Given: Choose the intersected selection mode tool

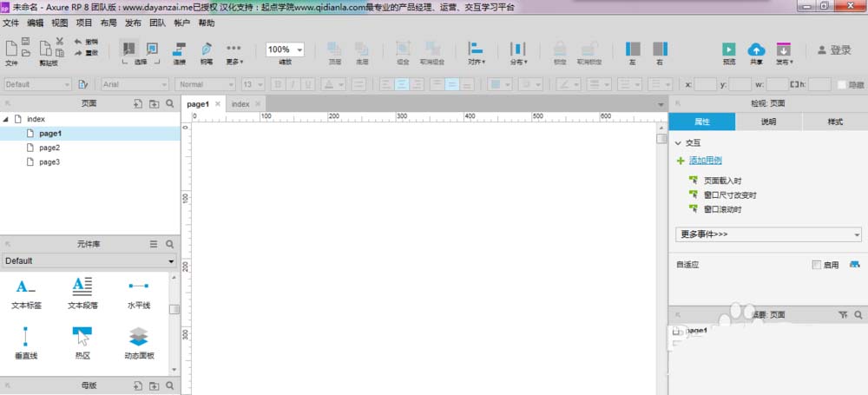Looking at the screenshot, I should pyautogui.click(x=129, y=49).
